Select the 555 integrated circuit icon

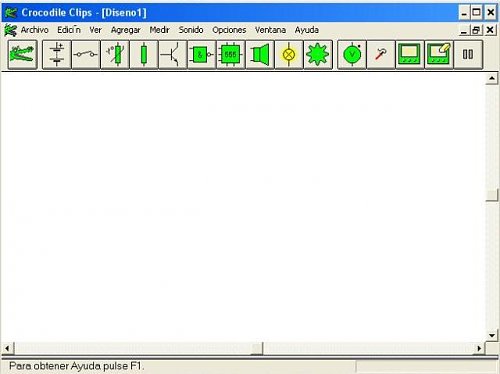231,55
